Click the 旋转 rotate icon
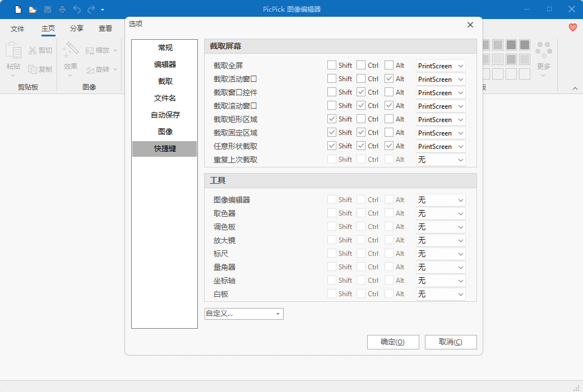The image size is (583, 392). click(x=90, y=69)
